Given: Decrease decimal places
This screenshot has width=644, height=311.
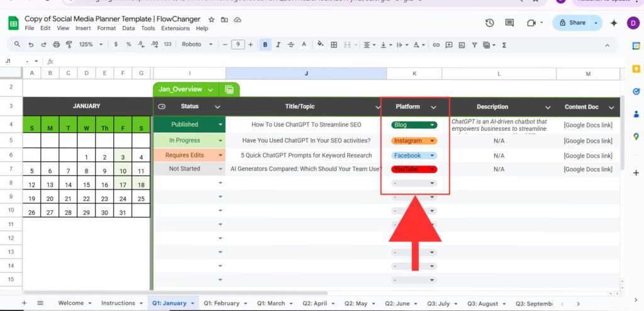Looking at the screenshot, I should 142,45.
